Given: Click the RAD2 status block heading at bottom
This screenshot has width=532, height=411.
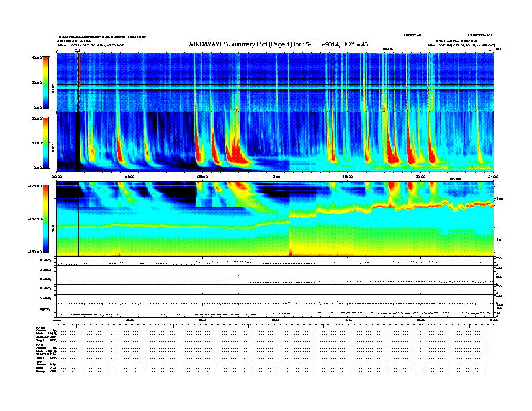Looking at the screenshot, I should (x=40, y=328).
